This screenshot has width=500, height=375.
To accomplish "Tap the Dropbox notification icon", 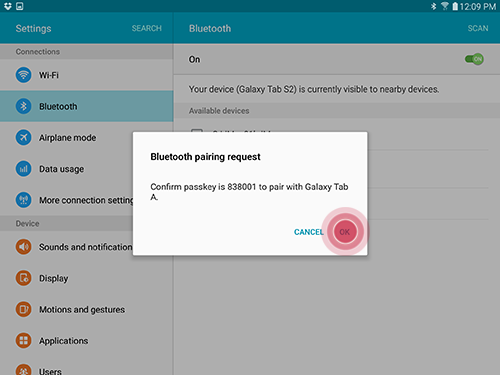I will tap(8, 6).
